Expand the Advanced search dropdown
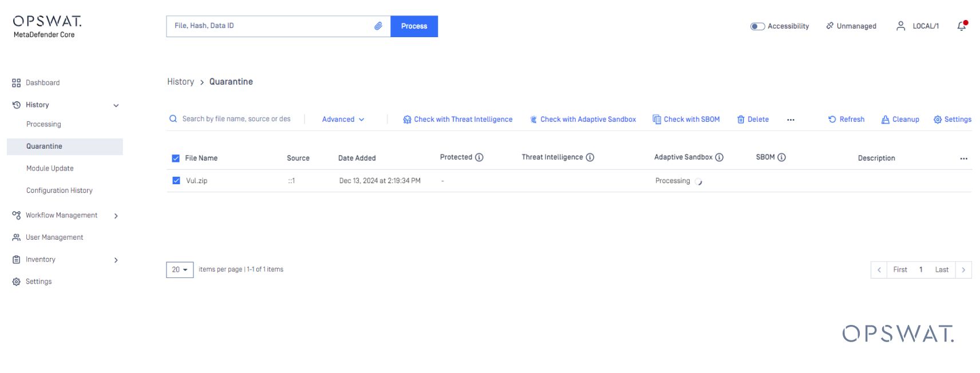 (343, 120)
